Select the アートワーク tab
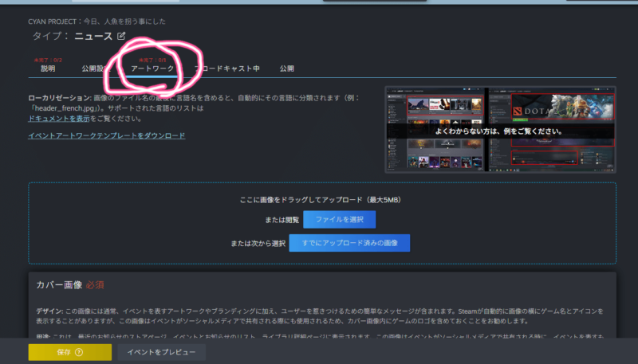This screenshot has height=364, width=638. pyautogui.click(x=152, y=69)
